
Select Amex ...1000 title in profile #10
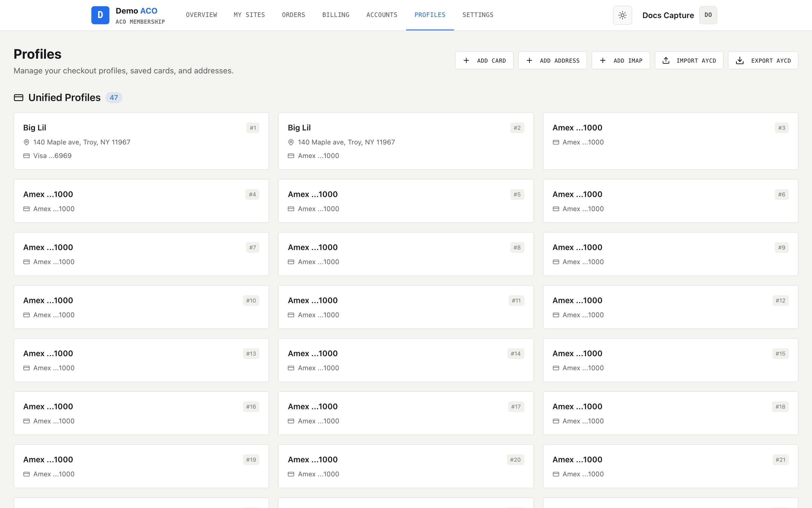tap(48, 301)
